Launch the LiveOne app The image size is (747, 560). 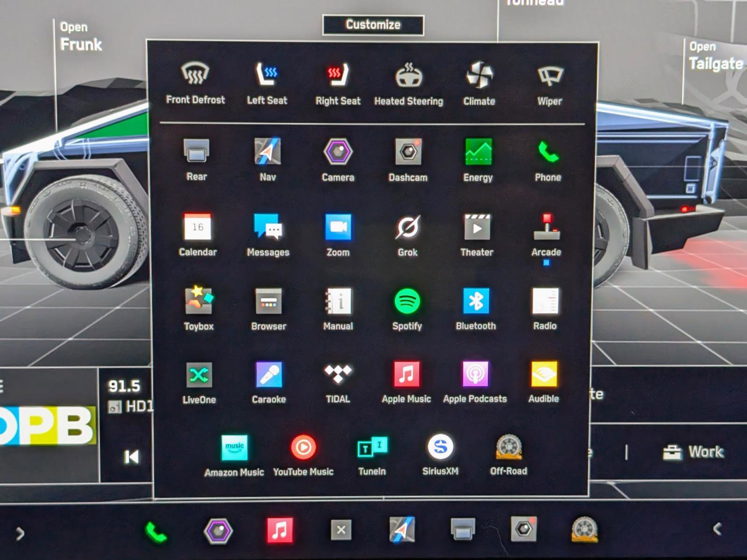[x=199, y=383]
